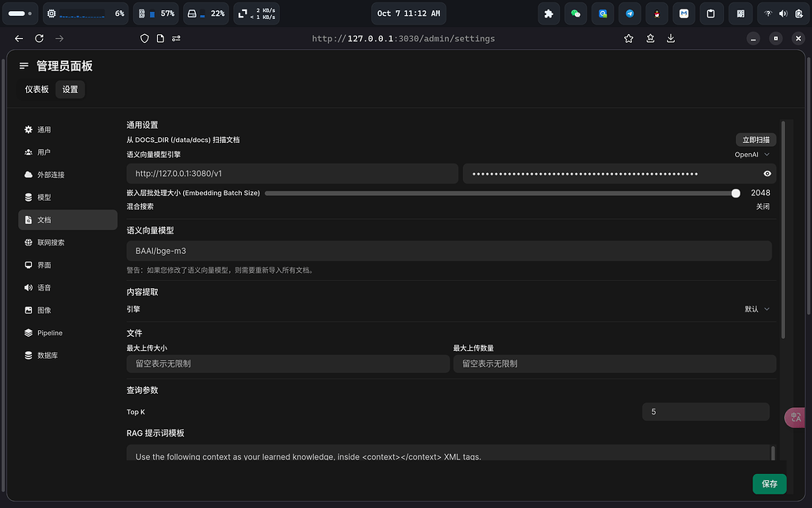
Task: Click the volume speaker tray icon
Action: (x=783, y=13)
